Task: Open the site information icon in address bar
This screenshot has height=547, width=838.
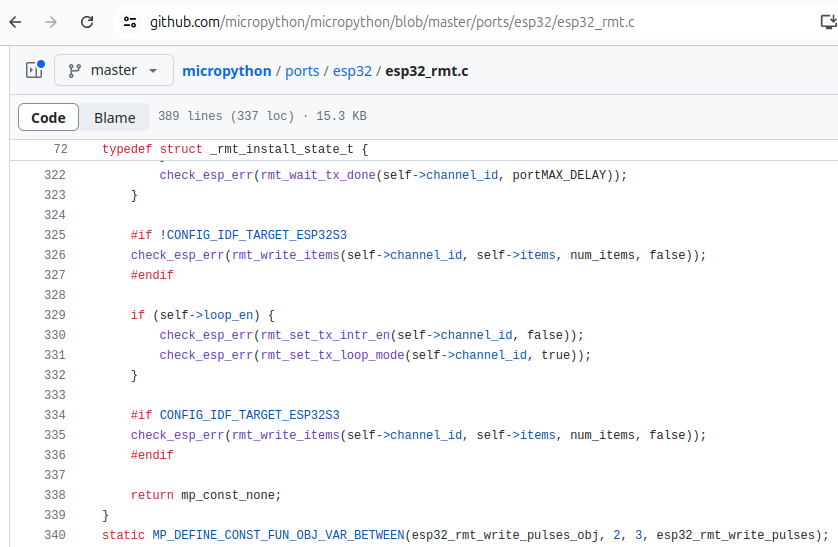Action: click(130, 22)
